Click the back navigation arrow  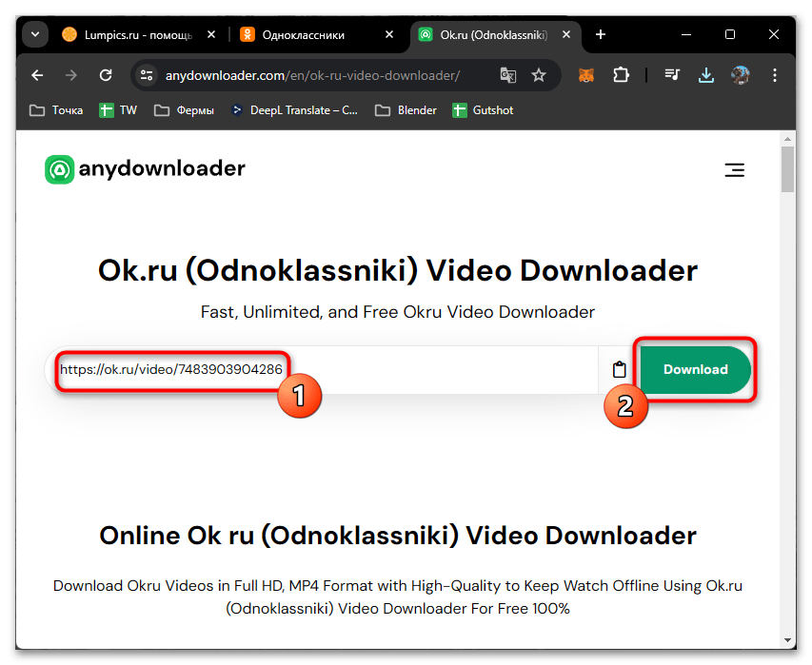[x=36, y=74]
